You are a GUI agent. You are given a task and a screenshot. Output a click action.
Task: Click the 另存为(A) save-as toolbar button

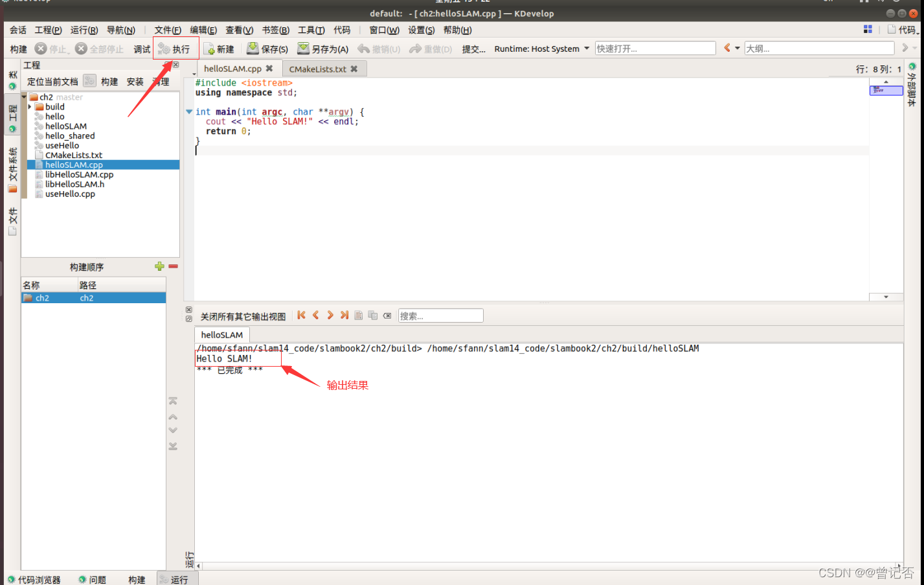point(322,49)
